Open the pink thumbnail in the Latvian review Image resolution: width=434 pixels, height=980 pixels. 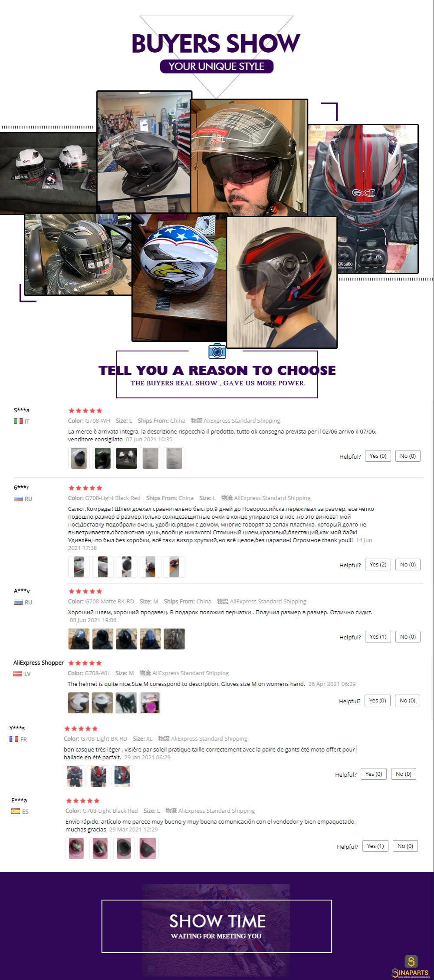[150, 703]
